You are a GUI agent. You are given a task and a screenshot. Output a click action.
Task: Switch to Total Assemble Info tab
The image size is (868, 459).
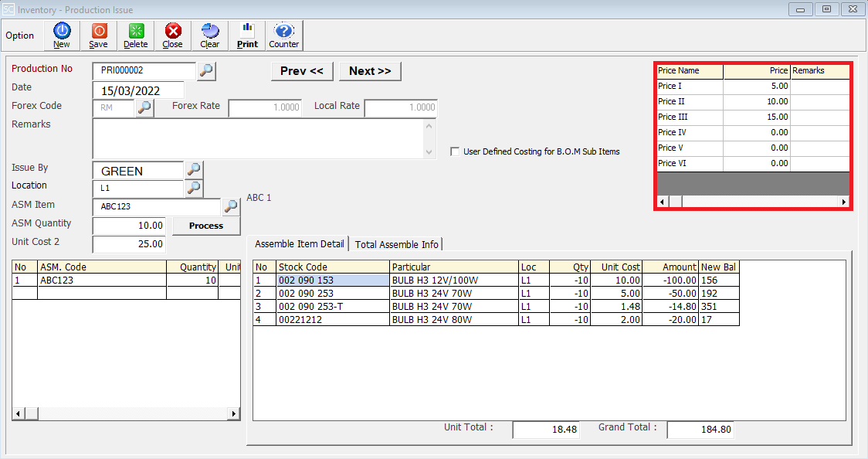pos(396,245)
